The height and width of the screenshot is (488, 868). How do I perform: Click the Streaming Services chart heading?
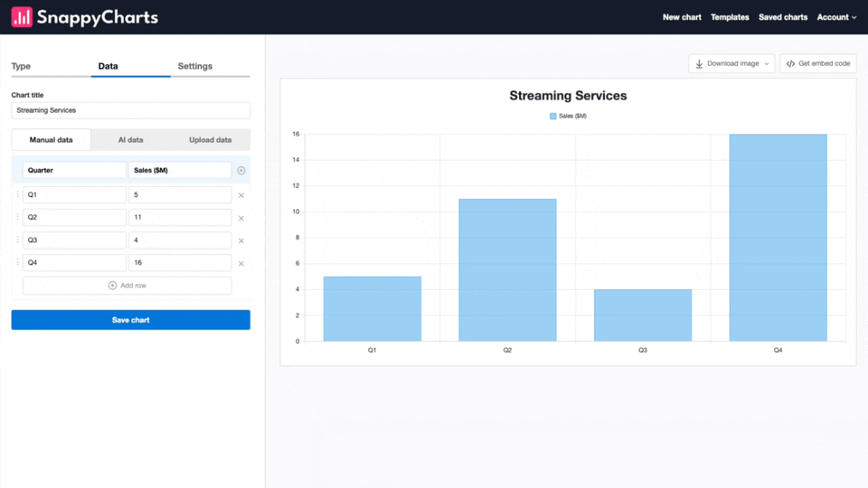coord(568,96)
